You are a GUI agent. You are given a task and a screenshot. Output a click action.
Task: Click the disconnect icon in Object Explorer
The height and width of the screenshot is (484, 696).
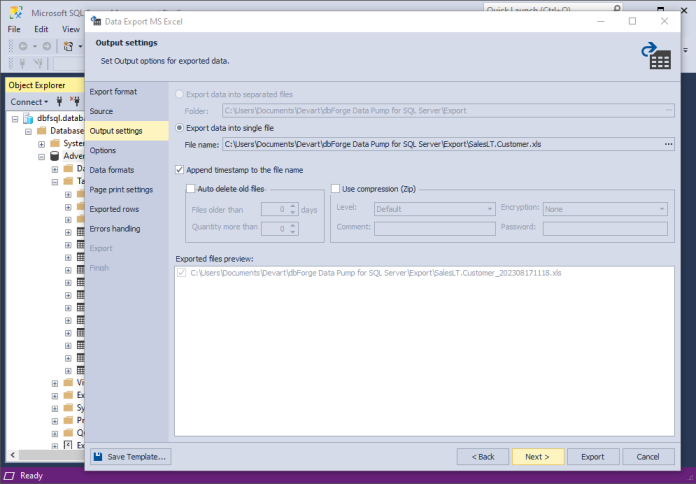point(76,101)
